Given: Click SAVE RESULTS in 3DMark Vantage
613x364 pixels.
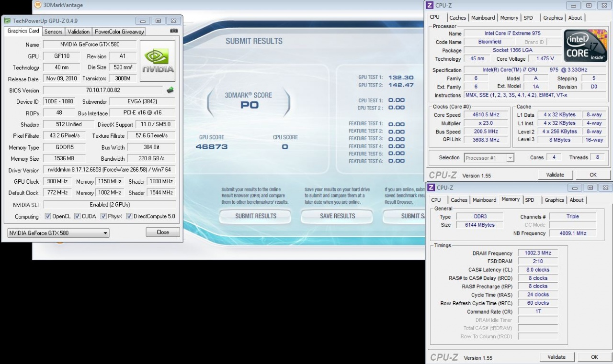Looking at the screenshot, I should point(338,216).
